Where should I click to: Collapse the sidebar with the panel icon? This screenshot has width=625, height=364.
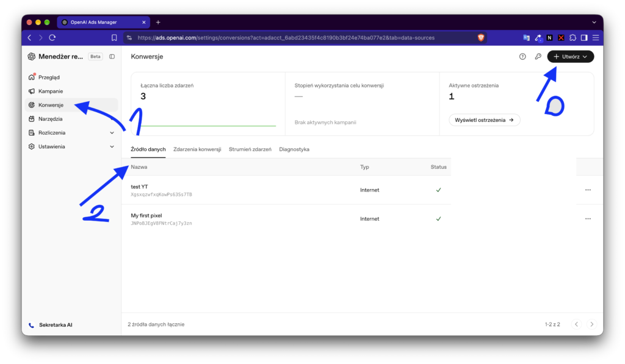112,57
